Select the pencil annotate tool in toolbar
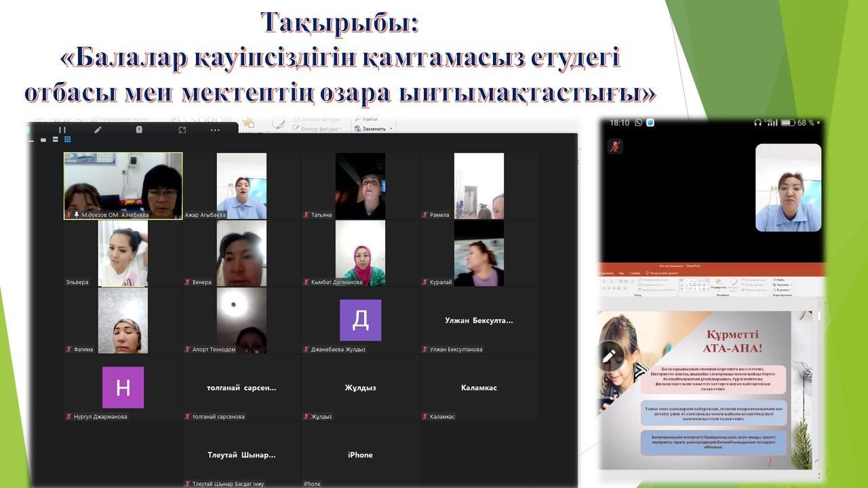The image size is (868, 488). coord(98,129)
